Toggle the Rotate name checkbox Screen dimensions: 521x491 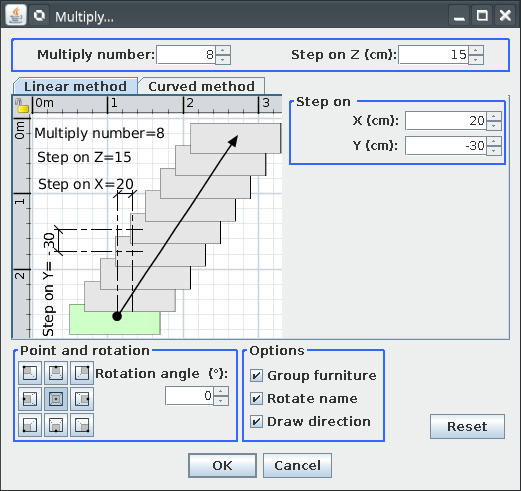(x=256, y=399)
